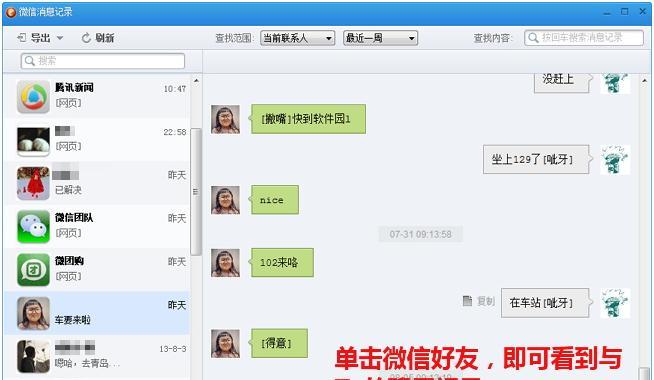
Task: Select the contact dated 13-8-3
Action: [98, 356]
